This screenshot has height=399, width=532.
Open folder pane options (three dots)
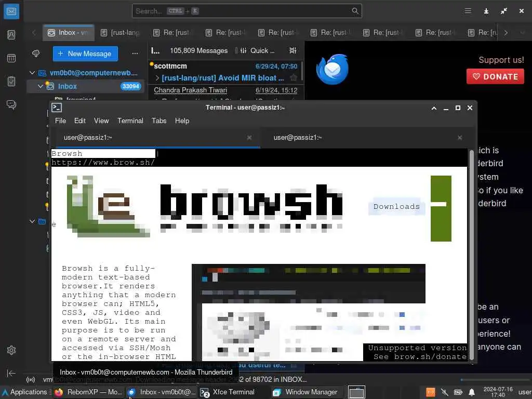tap(135, 54)
